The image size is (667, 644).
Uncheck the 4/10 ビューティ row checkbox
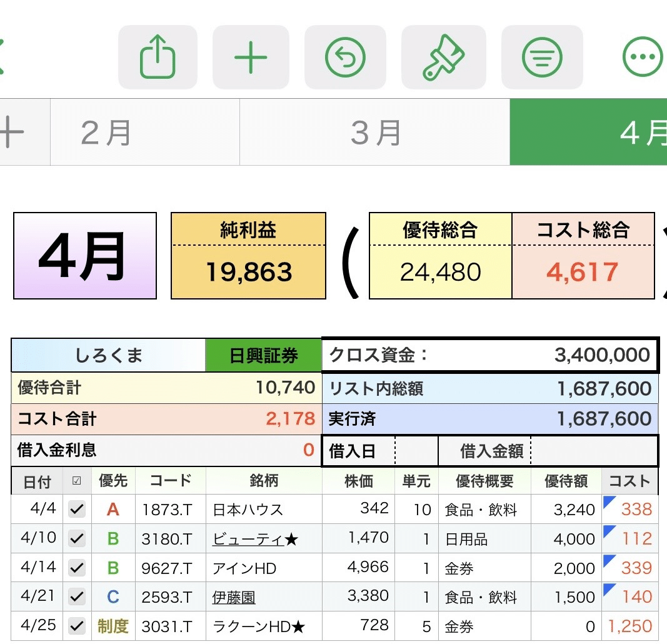pos(76,538)
